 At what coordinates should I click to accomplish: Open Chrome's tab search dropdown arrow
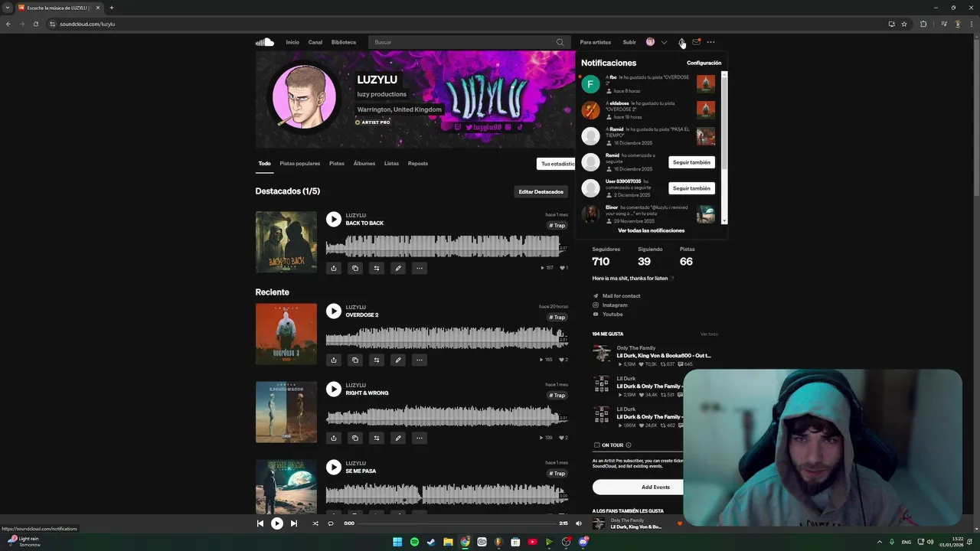tap(8, 8)
